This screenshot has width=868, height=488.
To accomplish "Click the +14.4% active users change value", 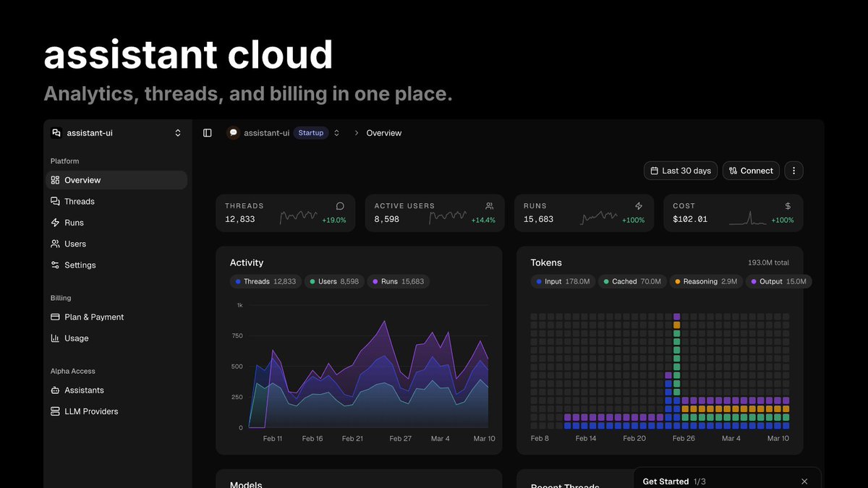I will 483,220.
